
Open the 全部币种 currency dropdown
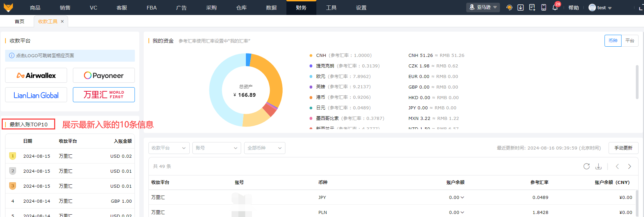[x=265, y=148]
